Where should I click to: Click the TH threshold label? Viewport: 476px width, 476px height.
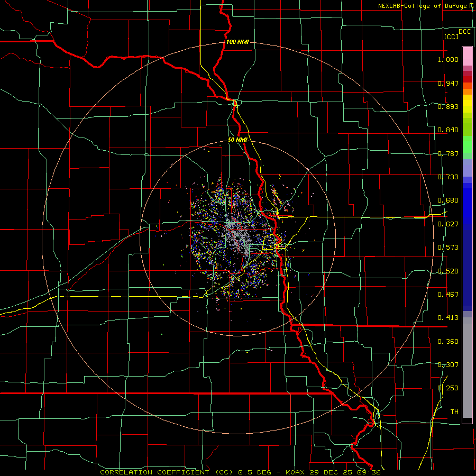pos(454,412)
